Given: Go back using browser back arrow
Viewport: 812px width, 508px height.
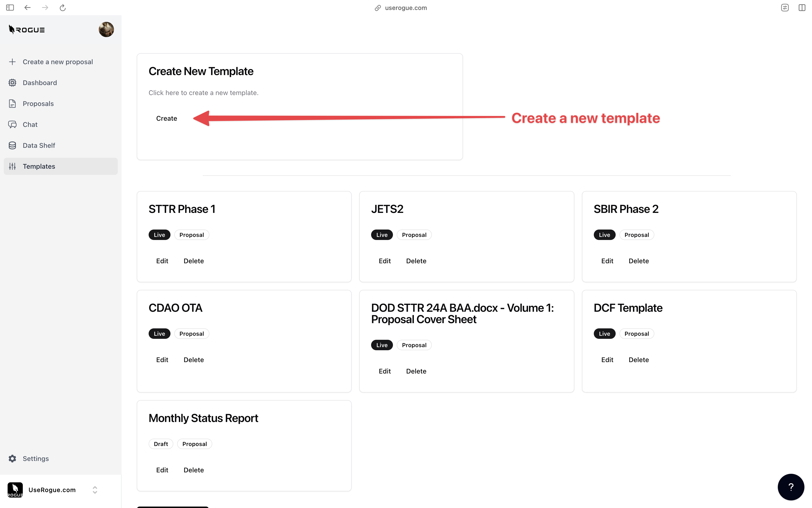Looking at the screenshot, I should [28, 8].
